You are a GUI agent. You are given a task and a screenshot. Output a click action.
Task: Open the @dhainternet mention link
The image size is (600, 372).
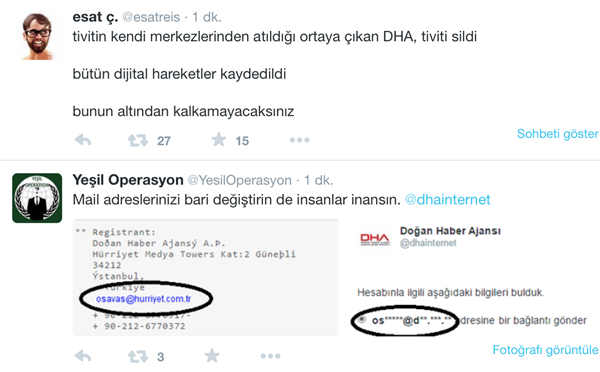[447, 199]
